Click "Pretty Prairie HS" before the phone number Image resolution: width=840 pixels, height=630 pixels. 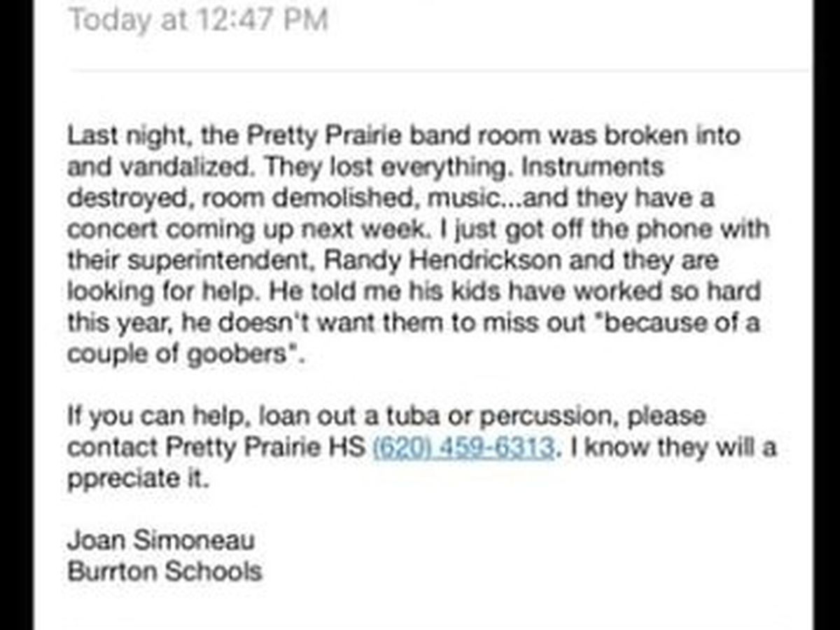(265, 447)
